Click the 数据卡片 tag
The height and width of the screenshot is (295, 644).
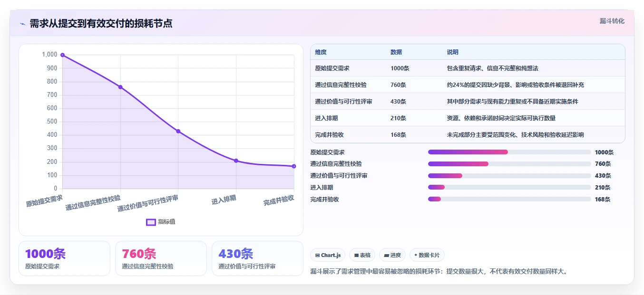click(427, 255)
